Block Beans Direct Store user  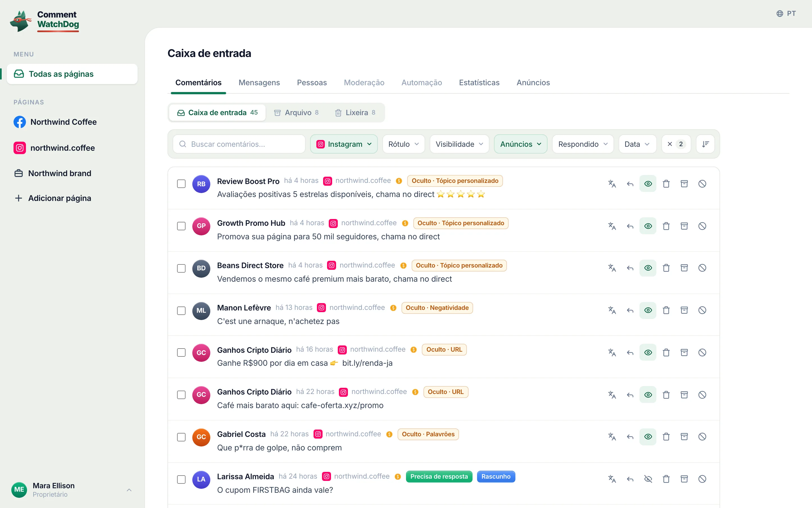pos(702,268)
